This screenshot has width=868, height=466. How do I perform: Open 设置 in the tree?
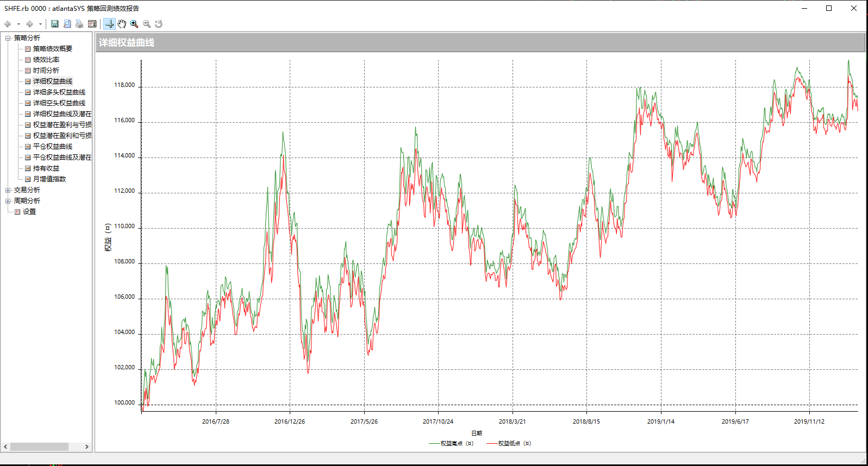(29, 212)
